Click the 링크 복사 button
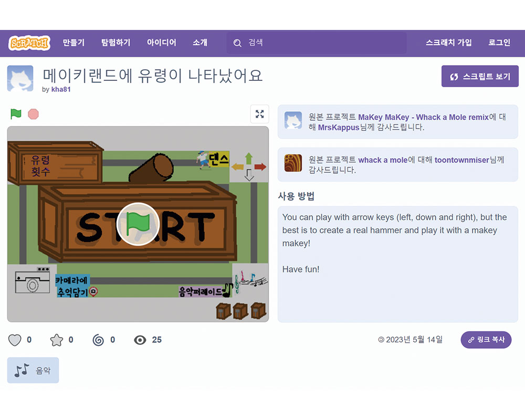The image size is (525, 420). point(486,340)
